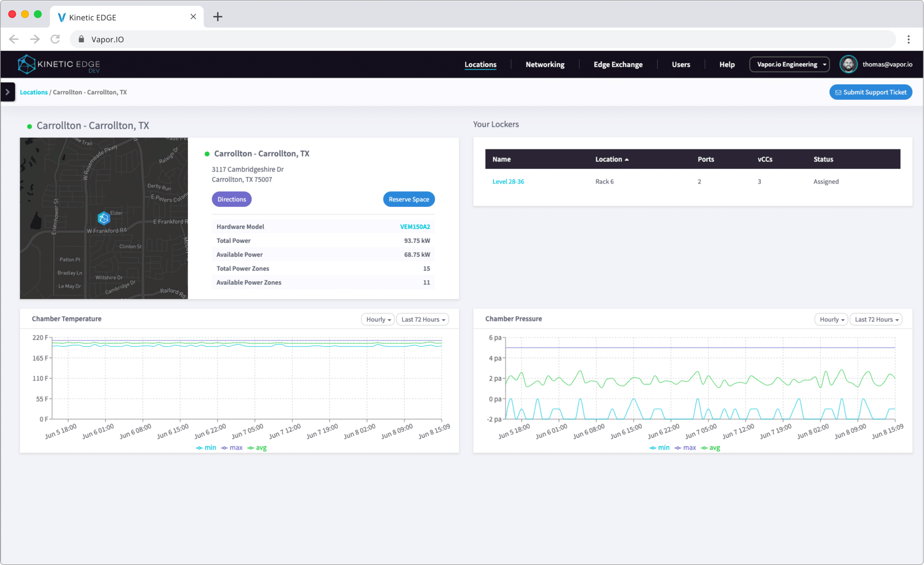Click the Kinetic Edge logo
This screenshot has height=565, width=924.
[x=59, y=64]
